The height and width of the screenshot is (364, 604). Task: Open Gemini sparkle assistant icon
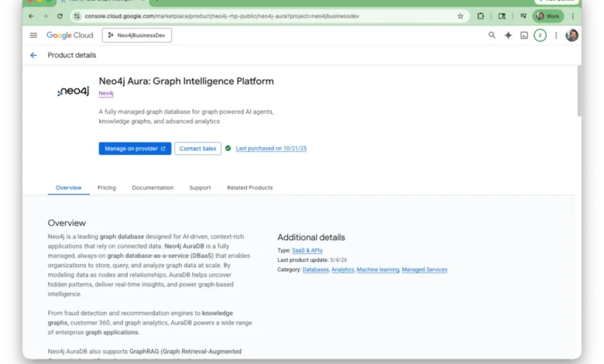click(x=508, y=35)
